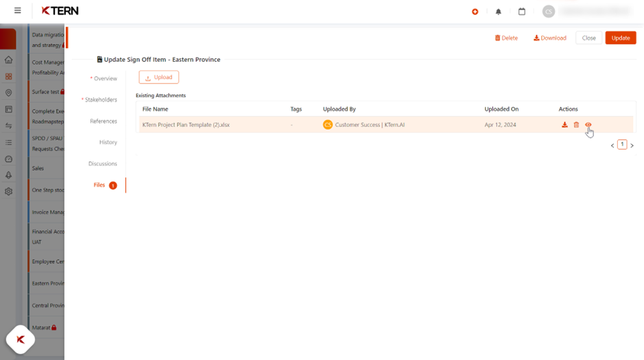
Task: Open the hamburger navigation menu
Action: (x=17, y=11)
